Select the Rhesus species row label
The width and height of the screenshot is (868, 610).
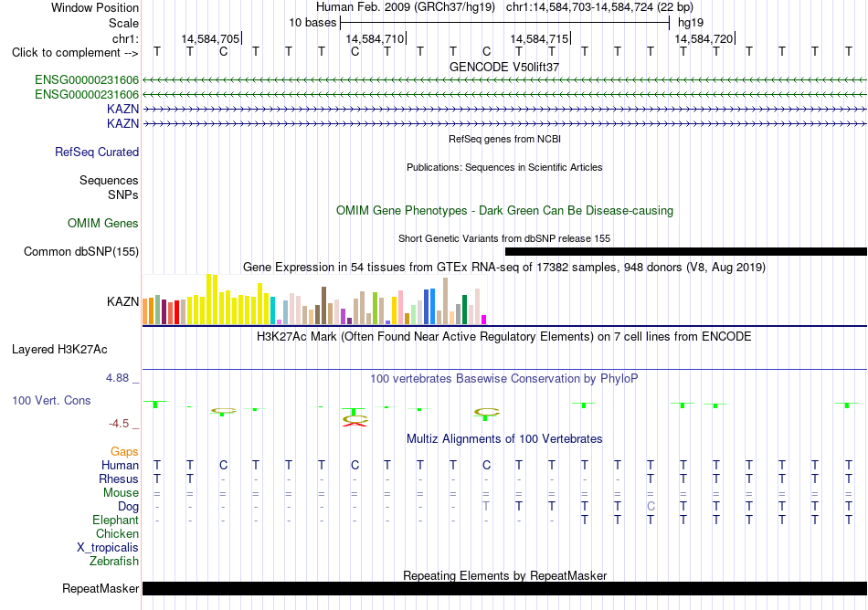119,479
